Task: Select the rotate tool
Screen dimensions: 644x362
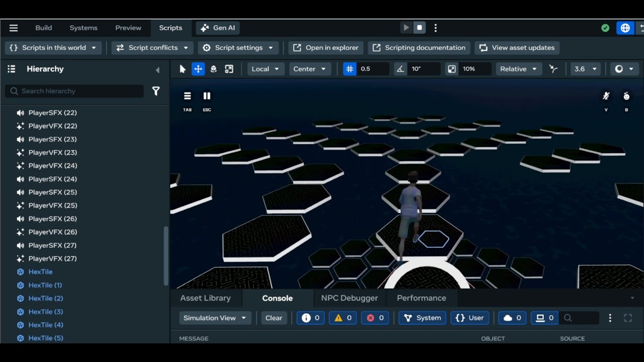Action: coord(213,69)
